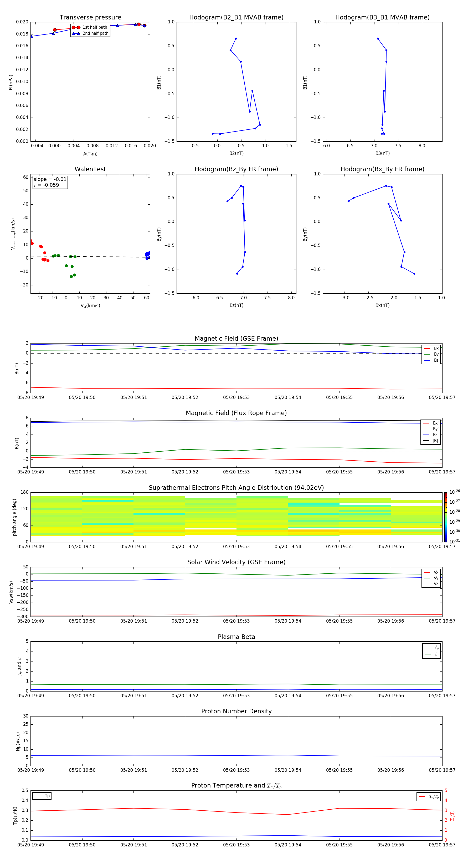Click 'Vsw(km/s)' y-axis label

(x=11, y=592)
